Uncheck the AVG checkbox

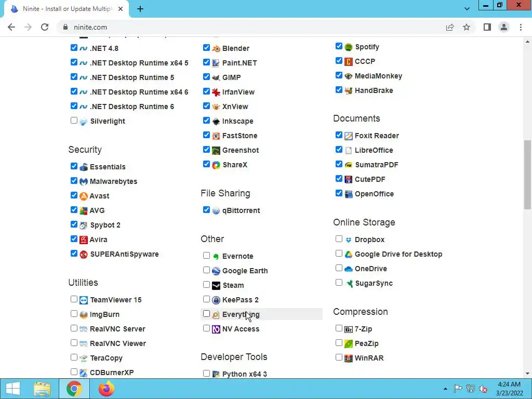[x=74, y=210]
